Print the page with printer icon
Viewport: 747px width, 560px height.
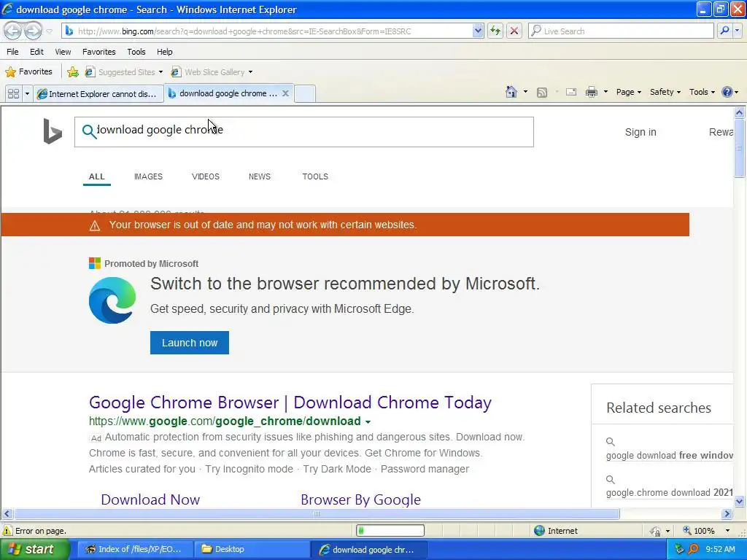(591, 92)
